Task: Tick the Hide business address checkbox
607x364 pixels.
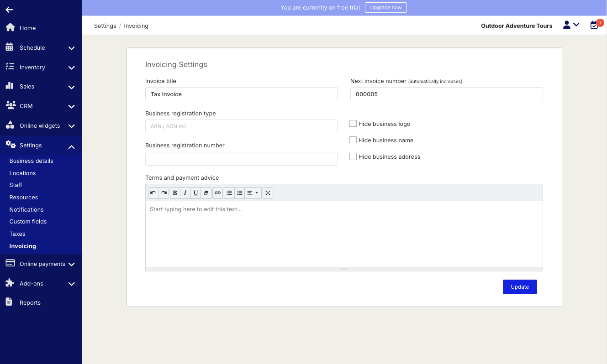Action: point(353,156)
